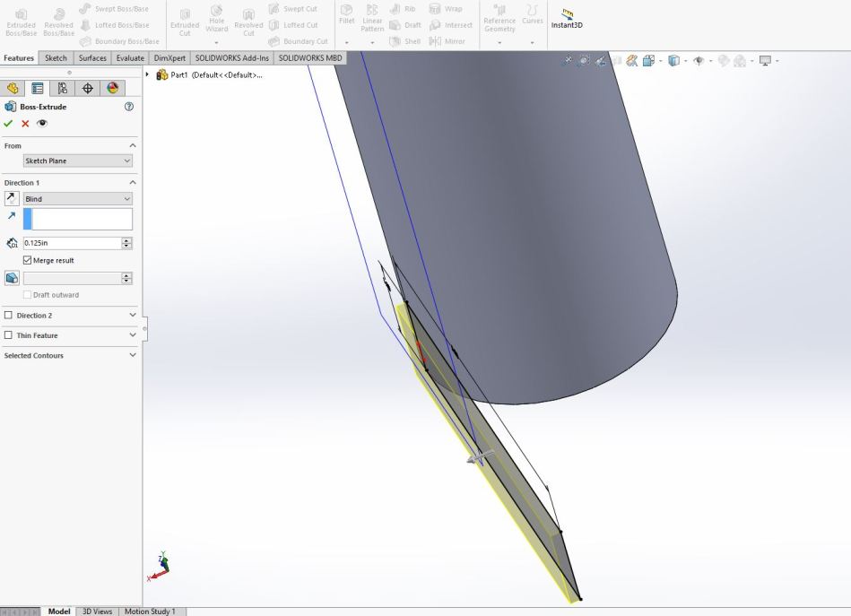Accept the Boss-Extrude with the green checkmark

9,124
